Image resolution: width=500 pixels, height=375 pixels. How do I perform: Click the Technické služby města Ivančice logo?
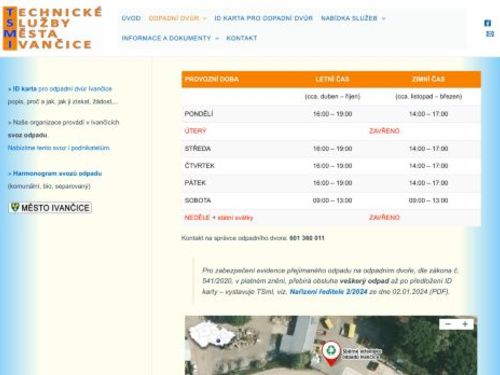pyautogui.click(x=52, y=28)
